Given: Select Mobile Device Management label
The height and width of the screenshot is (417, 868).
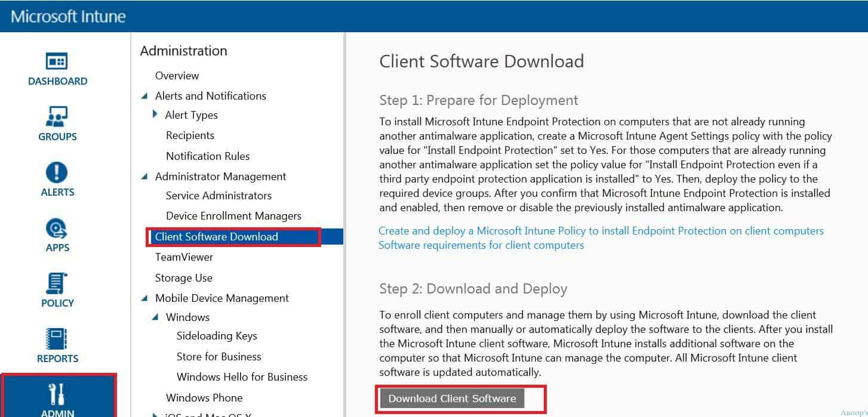Looking at the screenshot, I should pos(221,298).
